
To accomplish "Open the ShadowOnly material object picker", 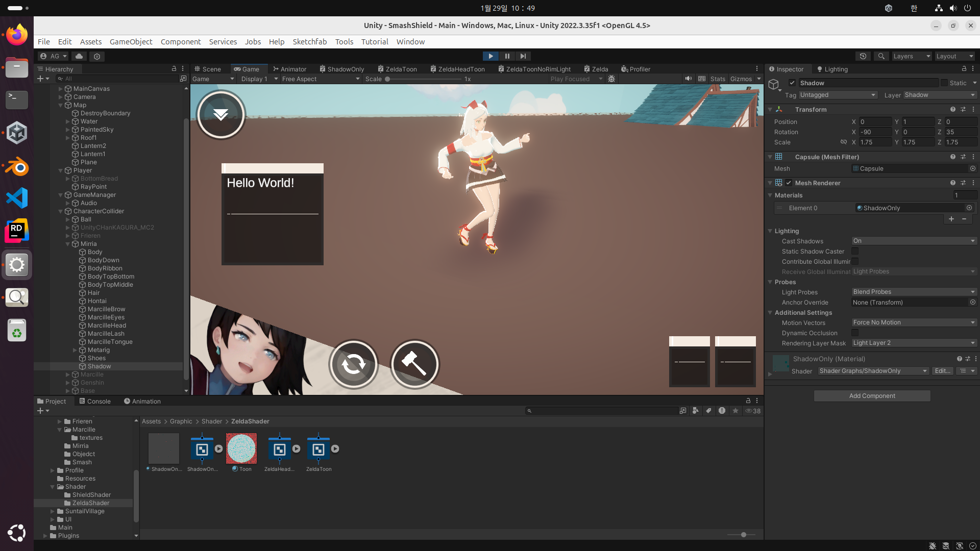I will click(x=969, y=208).
